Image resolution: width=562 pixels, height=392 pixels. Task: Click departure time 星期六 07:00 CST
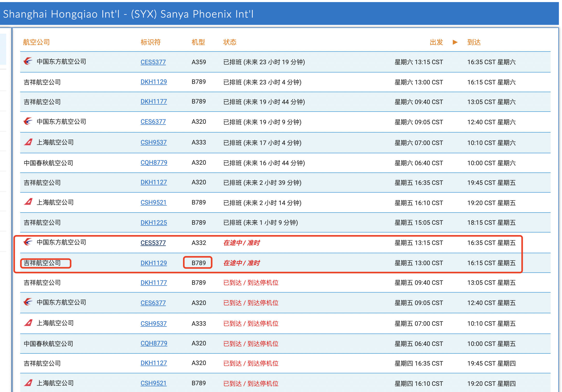(x=419, y=143)
